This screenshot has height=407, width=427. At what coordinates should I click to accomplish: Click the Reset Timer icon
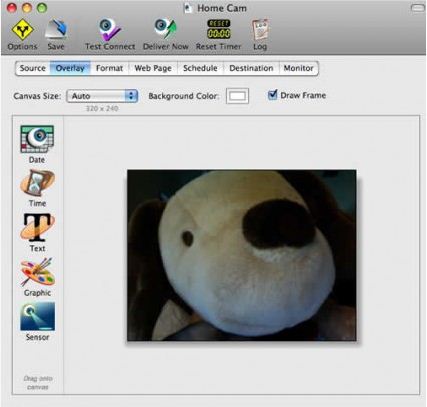pos(219,29)
